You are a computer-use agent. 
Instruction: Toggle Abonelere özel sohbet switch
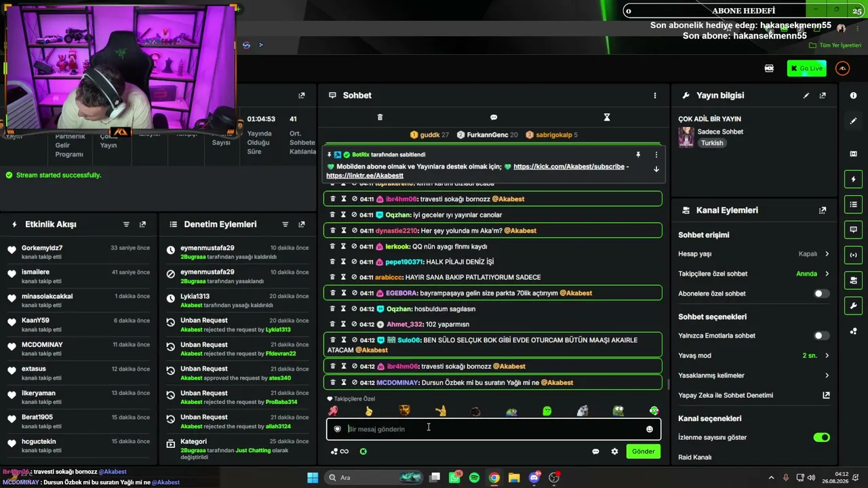(821, 293)
